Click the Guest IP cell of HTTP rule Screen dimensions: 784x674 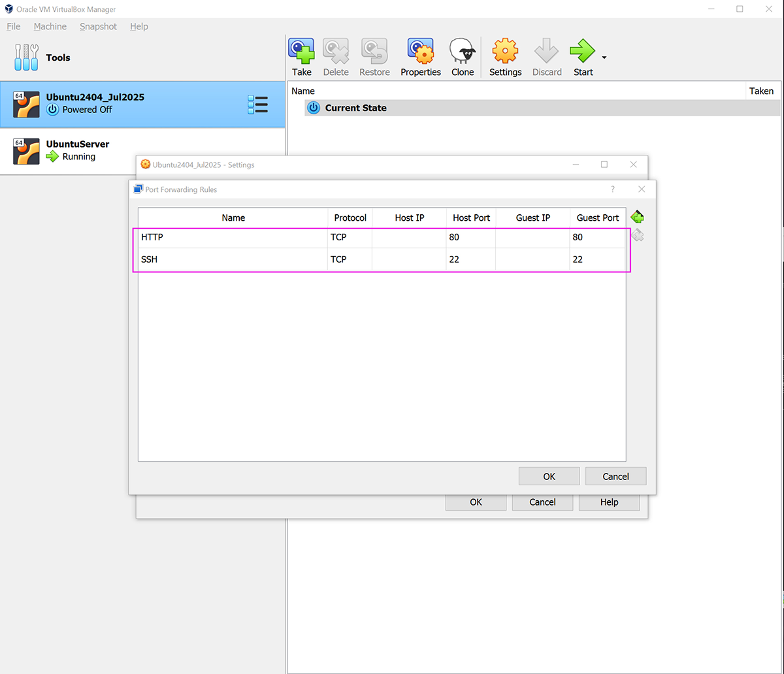533,237
